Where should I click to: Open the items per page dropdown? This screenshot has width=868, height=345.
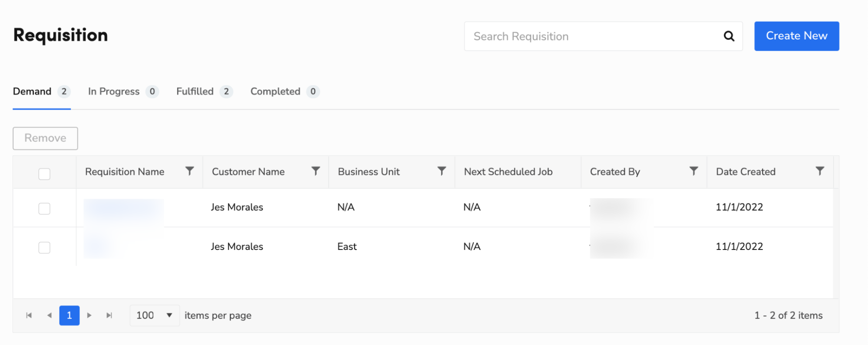[x=155, y=315]
